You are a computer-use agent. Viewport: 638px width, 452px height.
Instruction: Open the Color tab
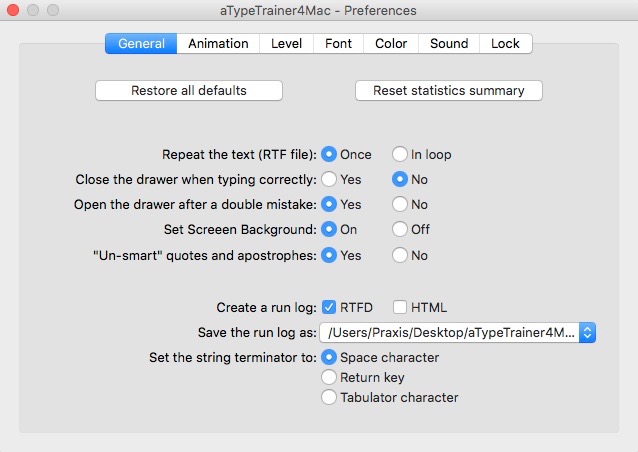[391, 44]
